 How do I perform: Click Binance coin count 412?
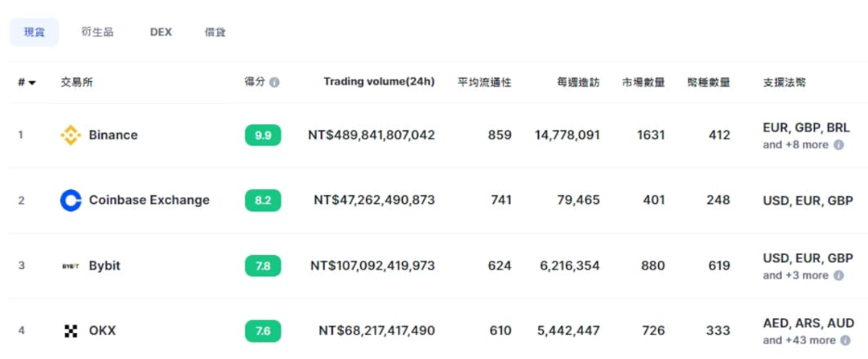click(719, 135)
